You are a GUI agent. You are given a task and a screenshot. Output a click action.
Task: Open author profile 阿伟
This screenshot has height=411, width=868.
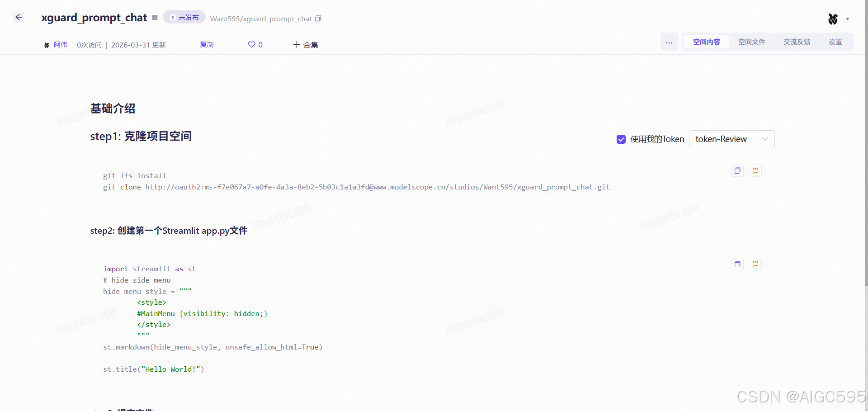pyautogui.click(x=61, y=45)
